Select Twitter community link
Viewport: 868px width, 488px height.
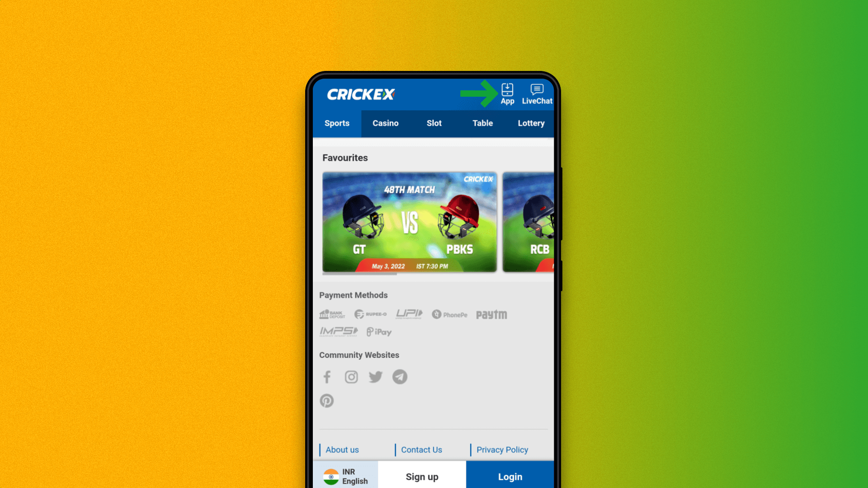(375, 376)
